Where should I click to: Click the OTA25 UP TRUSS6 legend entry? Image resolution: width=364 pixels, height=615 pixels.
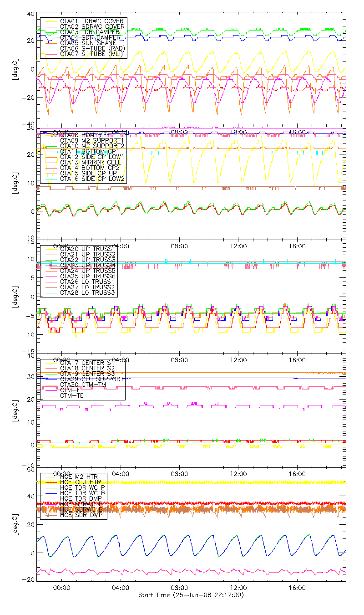[88, 276]
